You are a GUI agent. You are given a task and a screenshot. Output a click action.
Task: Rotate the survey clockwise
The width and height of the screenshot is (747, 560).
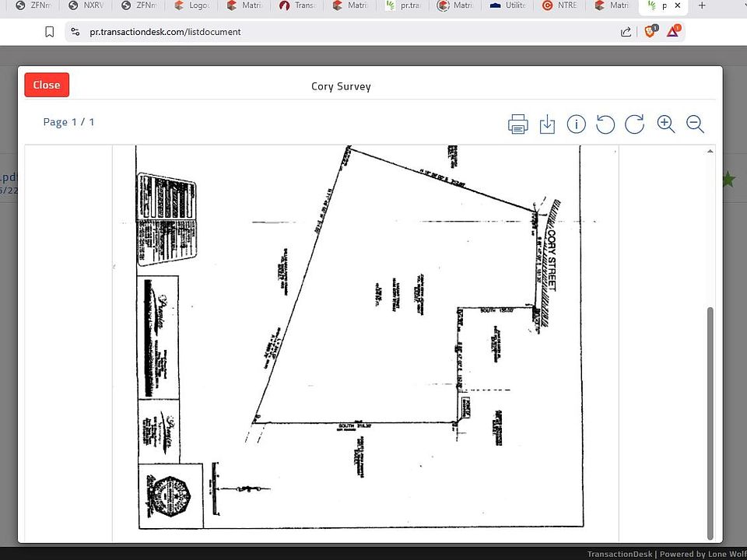(x=634, y=124)
